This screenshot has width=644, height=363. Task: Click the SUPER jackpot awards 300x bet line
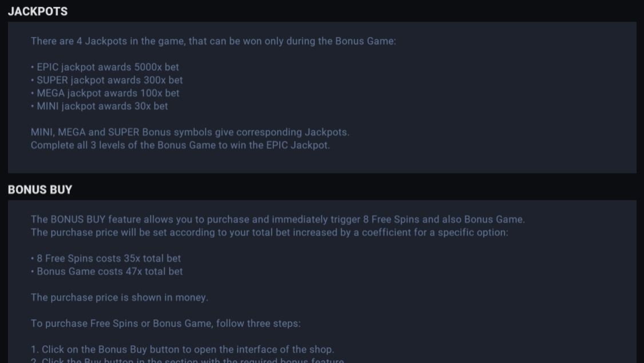[x=107, y=80]
